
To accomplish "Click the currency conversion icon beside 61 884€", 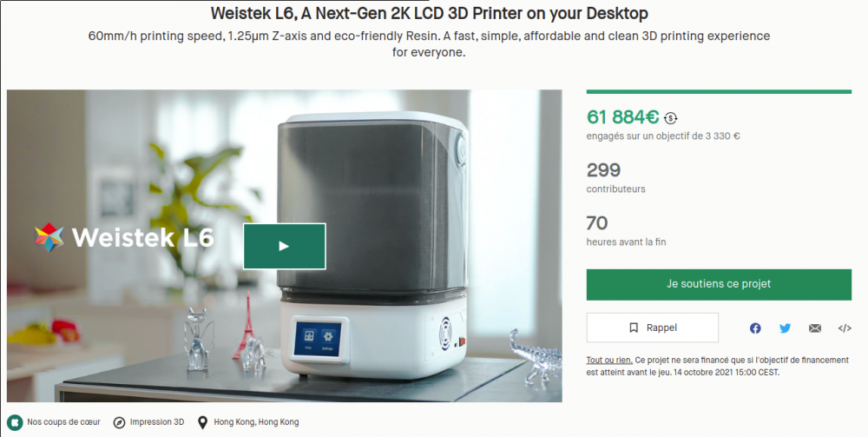I will click(x=670, y=118).
